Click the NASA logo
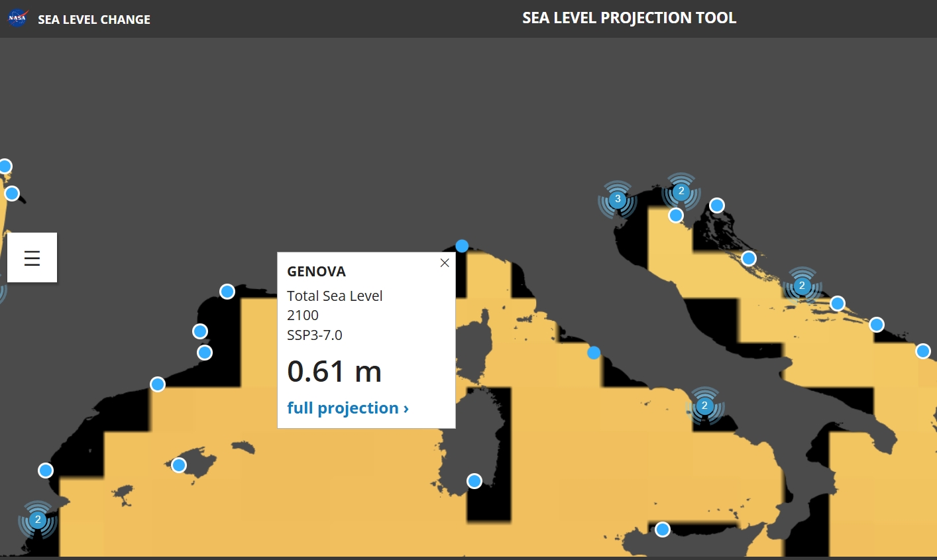Image resolution: width=937 pixels, height=560 pixels. coord(17,19)
